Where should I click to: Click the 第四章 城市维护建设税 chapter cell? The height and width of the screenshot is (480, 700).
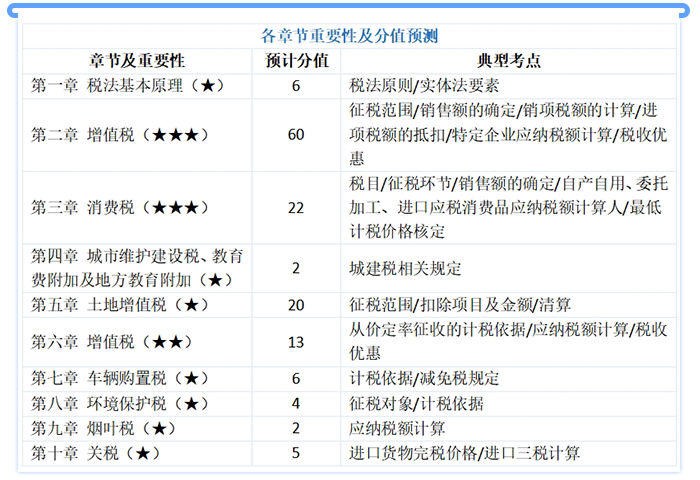[x=137, y=267]
